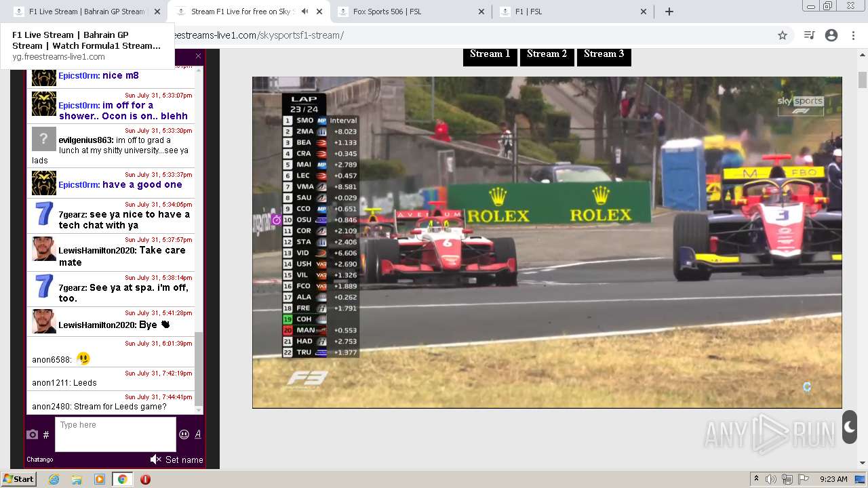Open the emoji smiley picker
Image resolution: width=868 pixels, height=488 pixels.
[184, 434]
